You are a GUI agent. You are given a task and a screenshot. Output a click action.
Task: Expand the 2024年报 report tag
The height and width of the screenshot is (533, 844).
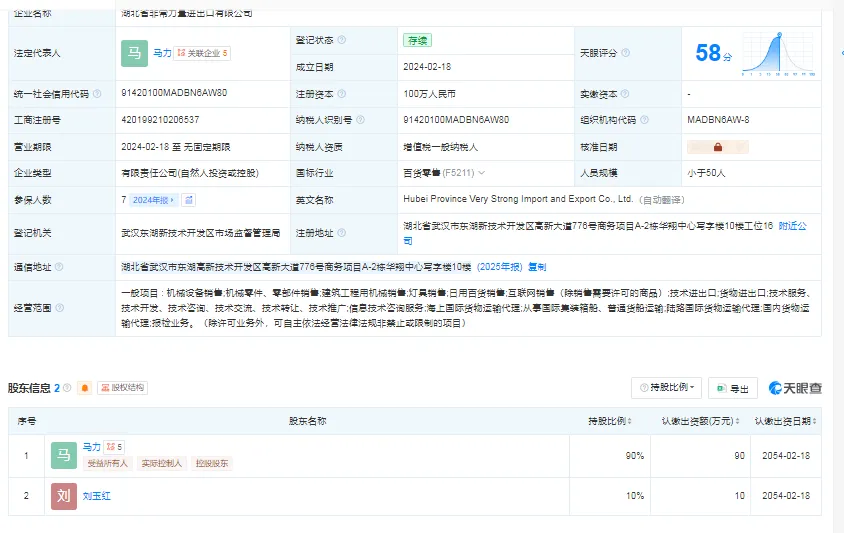(153, 200)
